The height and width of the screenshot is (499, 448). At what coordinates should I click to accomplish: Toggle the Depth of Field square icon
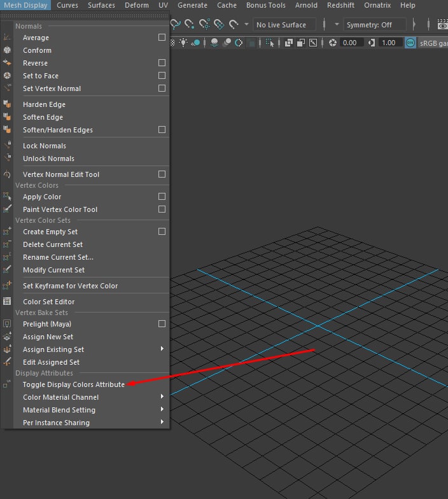click(251, 43)
